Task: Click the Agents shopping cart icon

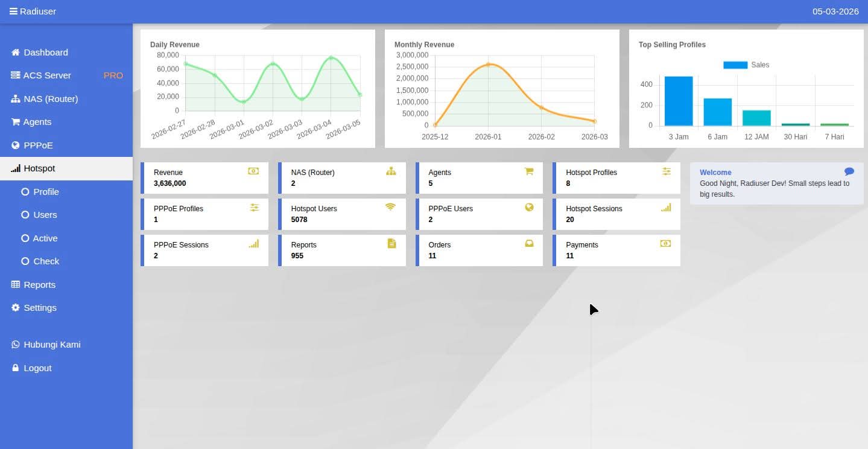Action: (529, 171)
